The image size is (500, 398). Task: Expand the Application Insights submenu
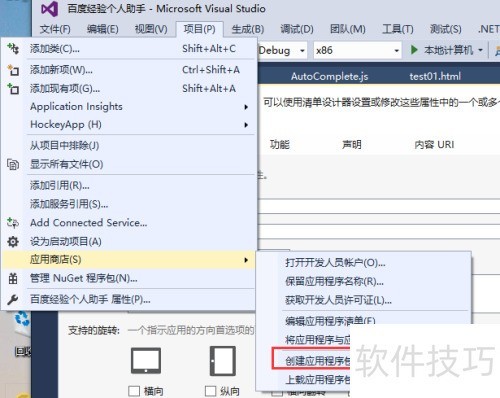pos(246,107)
